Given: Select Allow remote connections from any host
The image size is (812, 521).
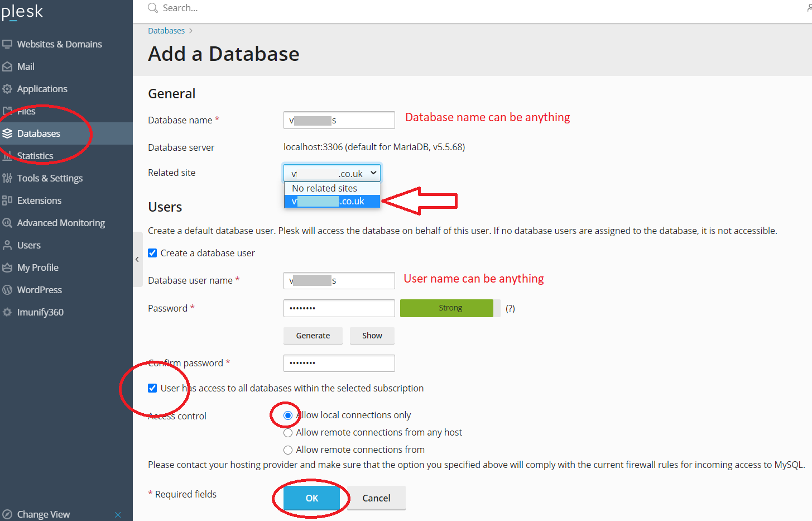Looking at the screenshot, I should tap(287, 432).
